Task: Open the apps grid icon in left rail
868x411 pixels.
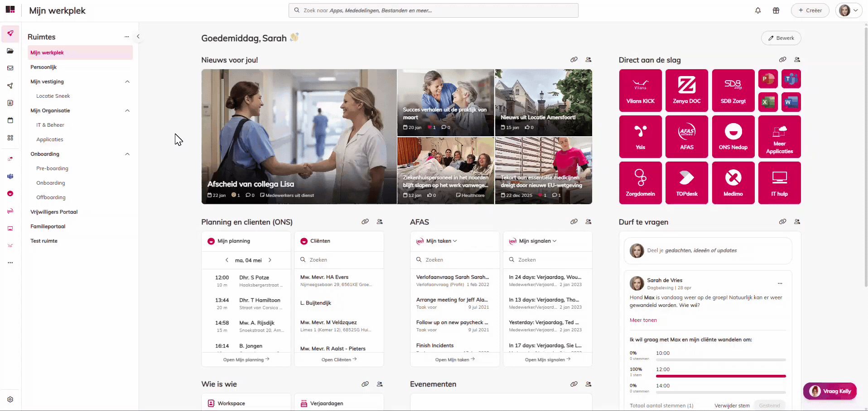Action: click(x=10, y=138)
